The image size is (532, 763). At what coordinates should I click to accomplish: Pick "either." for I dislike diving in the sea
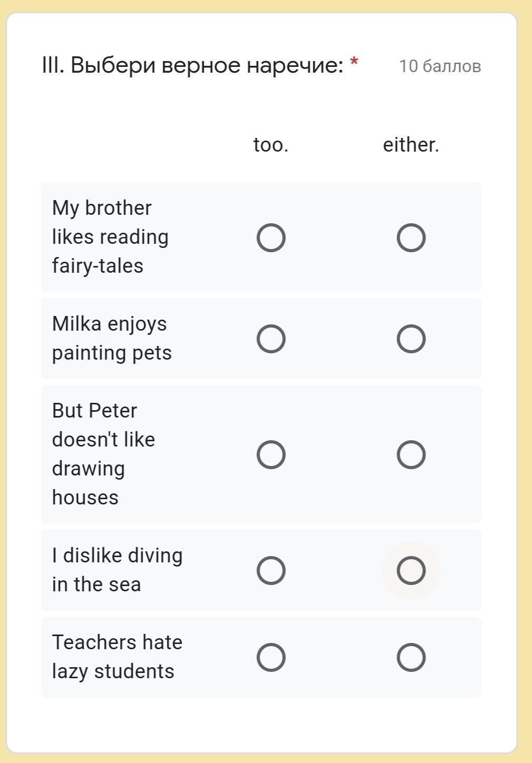pyautogui.click(x=411, y=570)
